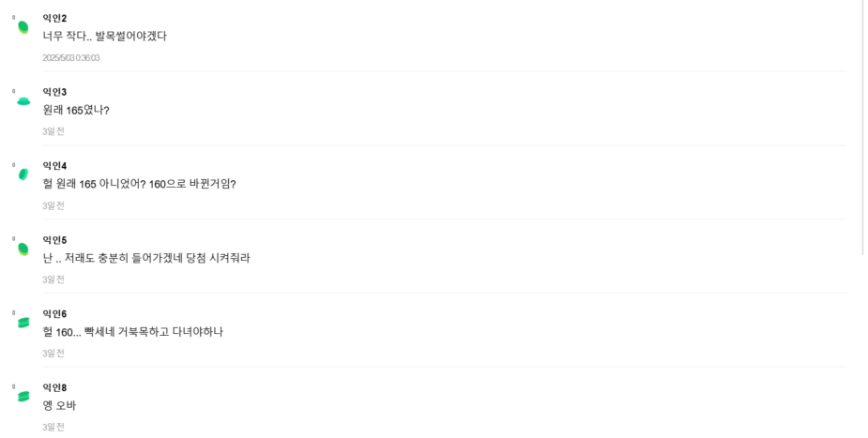Open the avatar icon for 익인8
Image resolution: width=868 pixels, height=438 pixels.
(x=23, y=396)
